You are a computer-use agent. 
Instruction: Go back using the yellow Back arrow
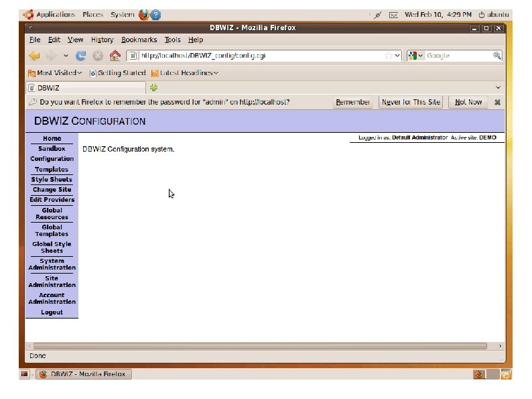(x=34, y=56)
